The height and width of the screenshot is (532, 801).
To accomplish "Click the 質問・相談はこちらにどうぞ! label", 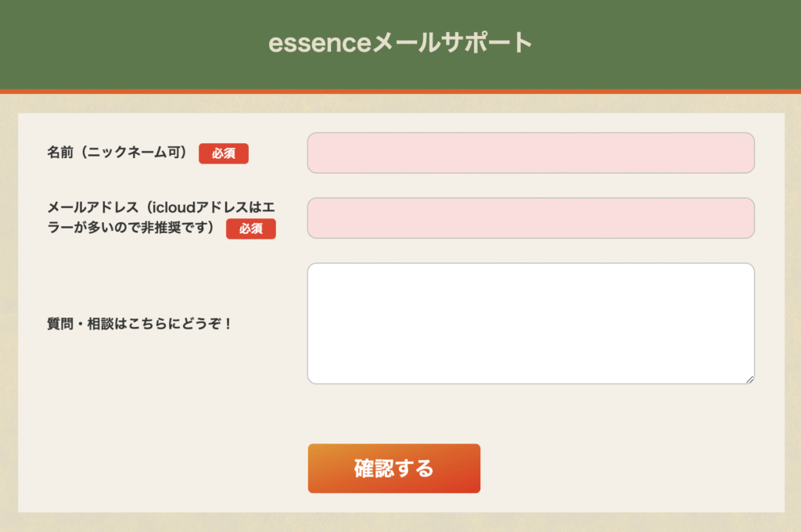I will (139, 324).
